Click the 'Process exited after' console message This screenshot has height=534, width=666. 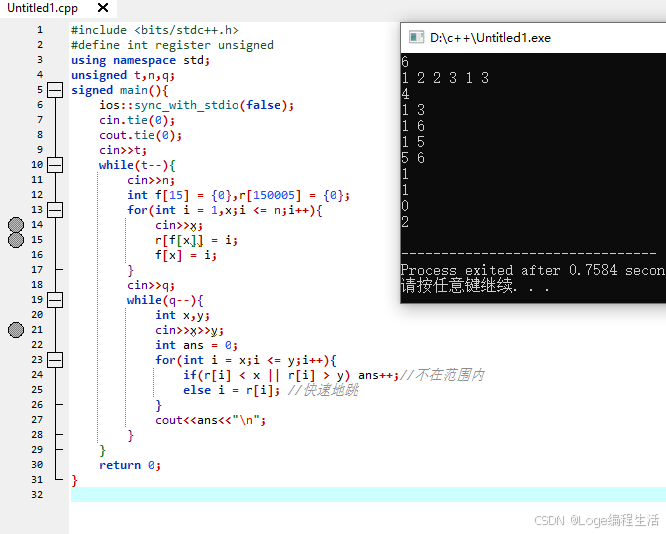pyautogui.click(x=533, y=270)
